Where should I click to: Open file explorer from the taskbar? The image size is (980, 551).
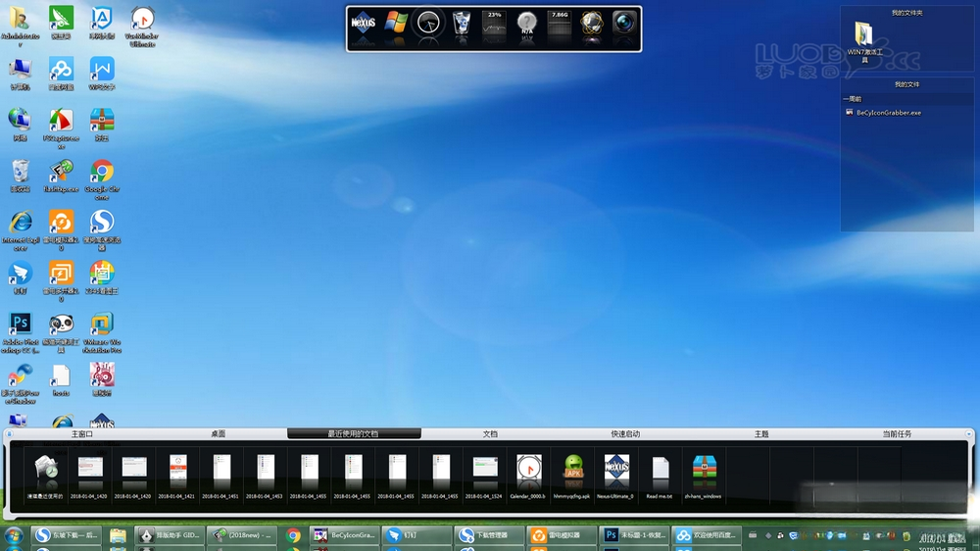pyautogui.click(x=118, y=535)
